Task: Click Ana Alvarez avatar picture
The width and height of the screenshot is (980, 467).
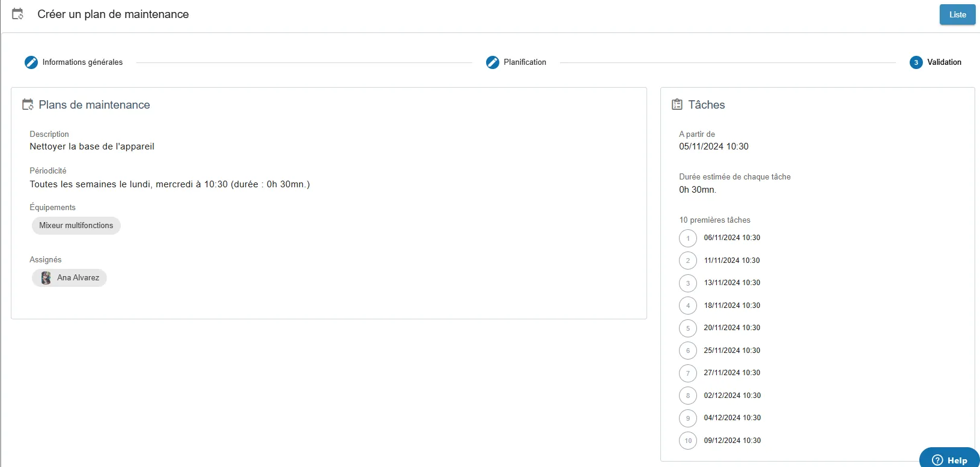Action: tap(46, 278)
